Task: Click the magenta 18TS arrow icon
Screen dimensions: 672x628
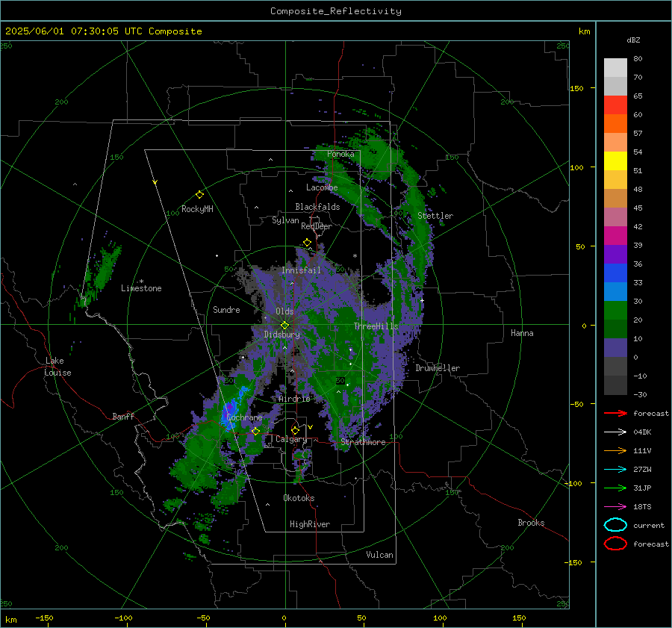Action: [x=615, y=507]
